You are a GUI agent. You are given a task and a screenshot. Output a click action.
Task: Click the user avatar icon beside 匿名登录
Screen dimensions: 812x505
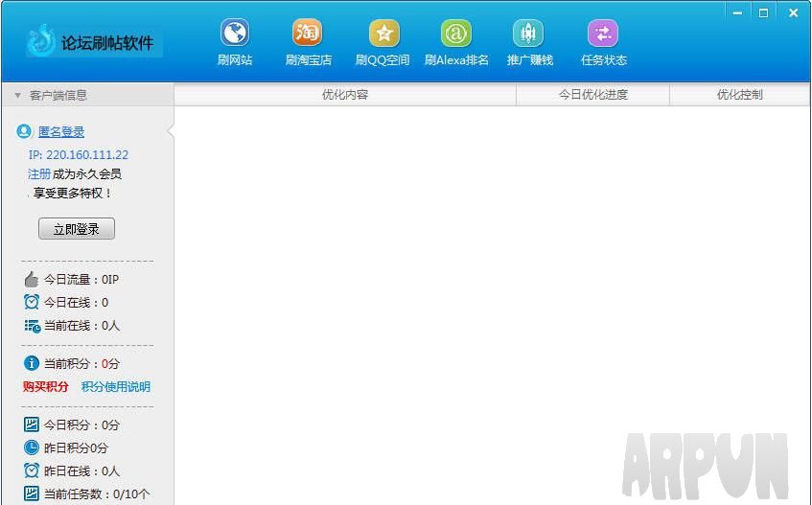pos(24,131)
